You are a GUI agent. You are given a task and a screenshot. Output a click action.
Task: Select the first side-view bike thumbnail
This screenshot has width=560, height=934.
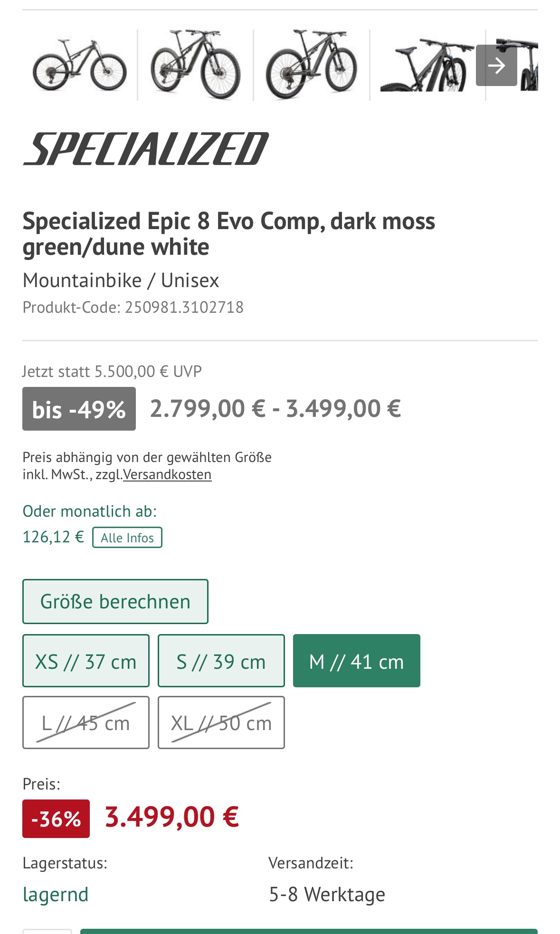tap(80, 66)
